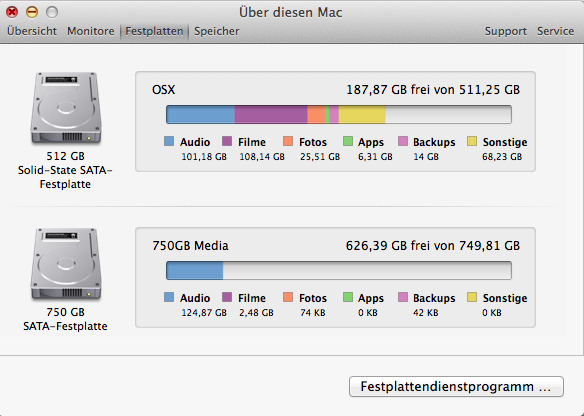The width and height of the screenshot is (584, 416).
Task: Click orange Fotos swatch under OSX
Action: (288, 141)
